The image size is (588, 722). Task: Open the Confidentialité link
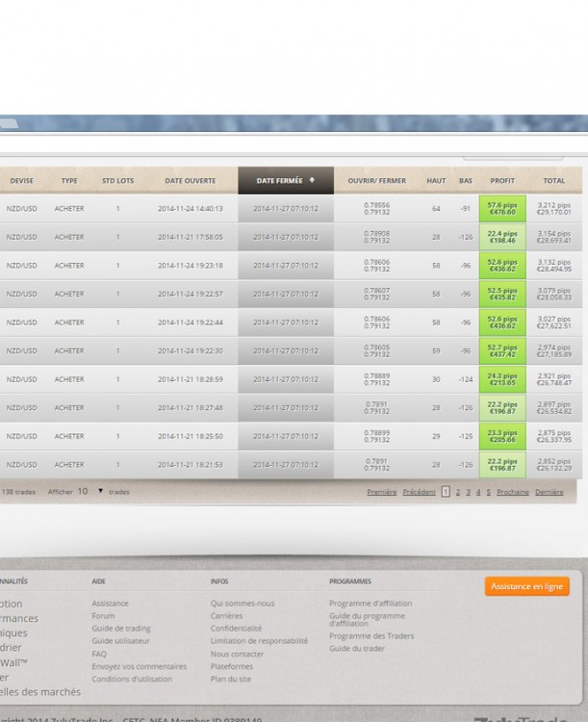tap(236, 628)
